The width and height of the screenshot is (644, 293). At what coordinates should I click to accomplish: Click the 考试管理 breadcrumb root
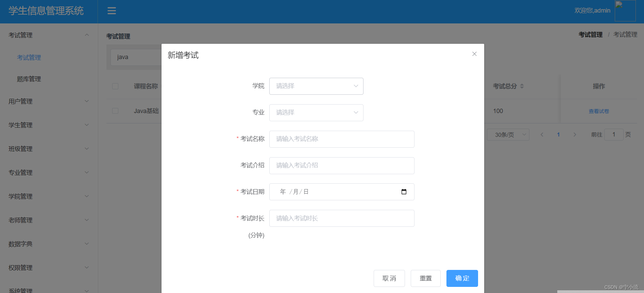pos(591,35)
